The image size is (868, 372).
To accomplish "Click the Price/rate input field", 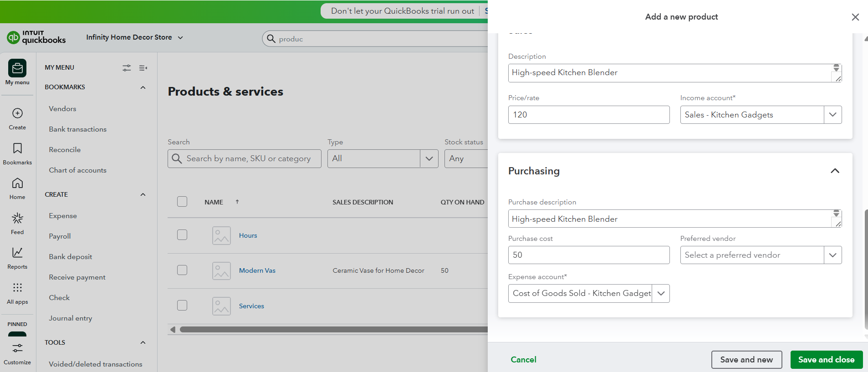I will click(589, 115).
